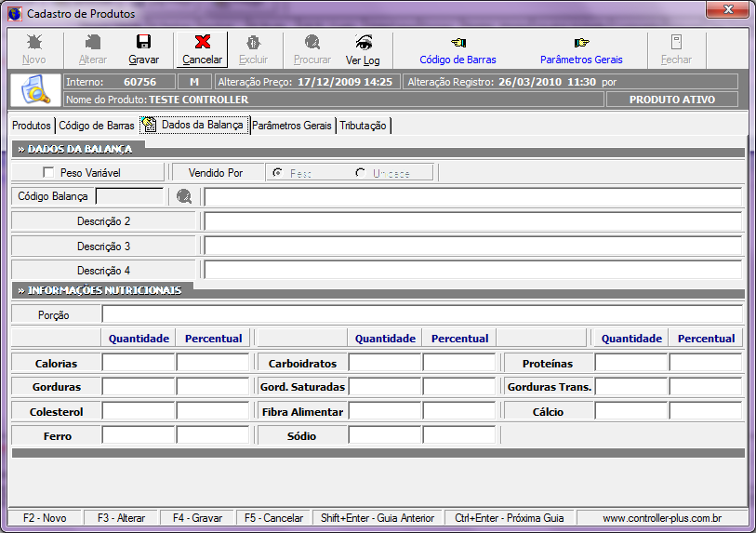Open Ver Log eye icon
The width and height of the screenshot is (756, 533).
[363, 43]
